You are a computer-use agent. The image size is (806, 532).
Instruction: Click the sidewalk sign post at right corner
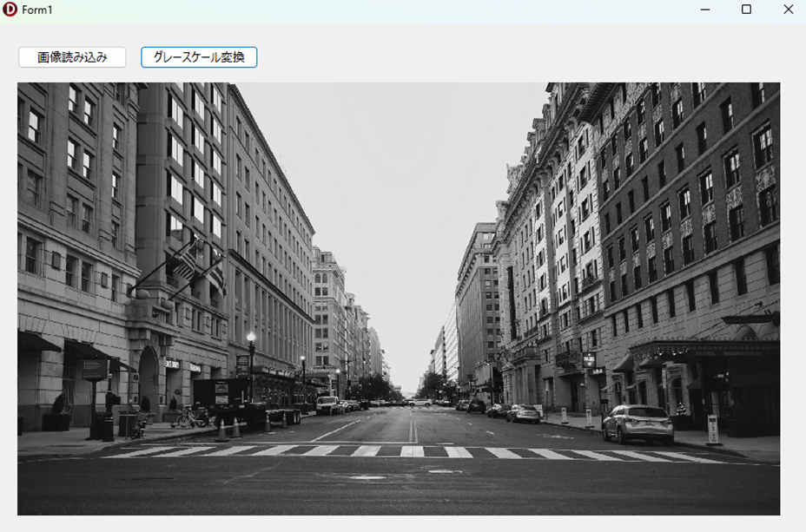(713, 430)
